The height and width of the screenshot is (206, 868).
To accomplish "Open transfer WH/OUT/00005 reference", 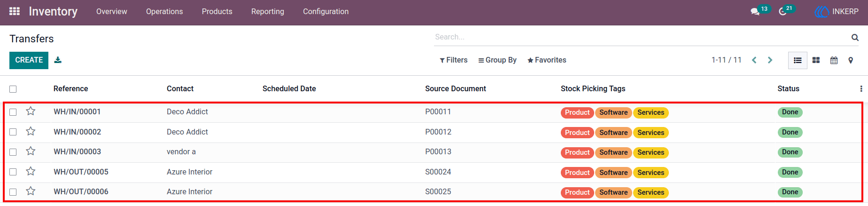I will coord(81,172).
